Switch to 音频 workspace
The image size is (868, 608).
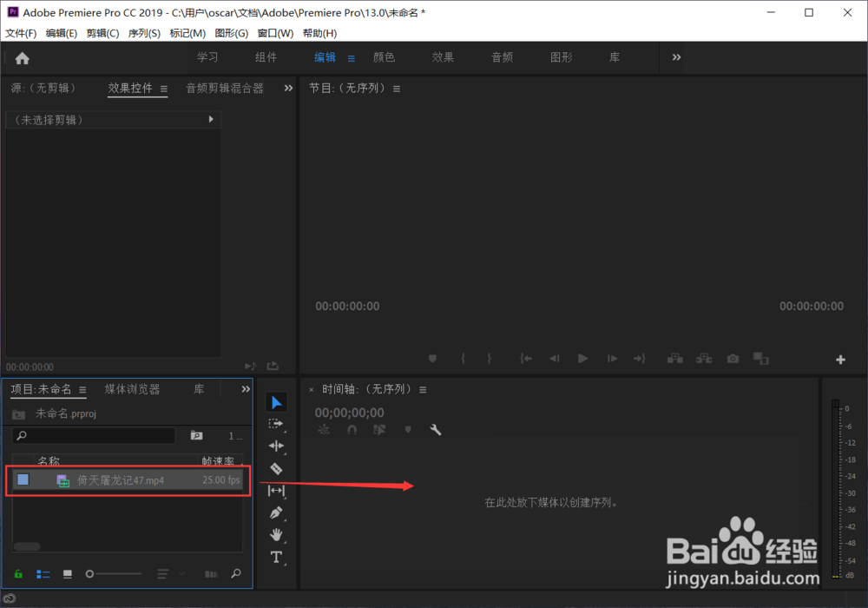[x=502, y=57]
